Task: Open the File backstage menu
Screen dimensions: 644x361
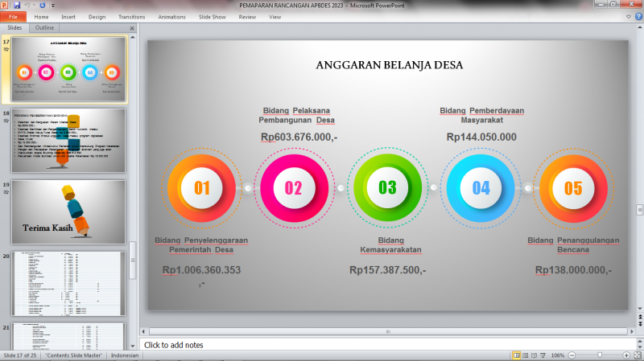Action: coord(14,16)
